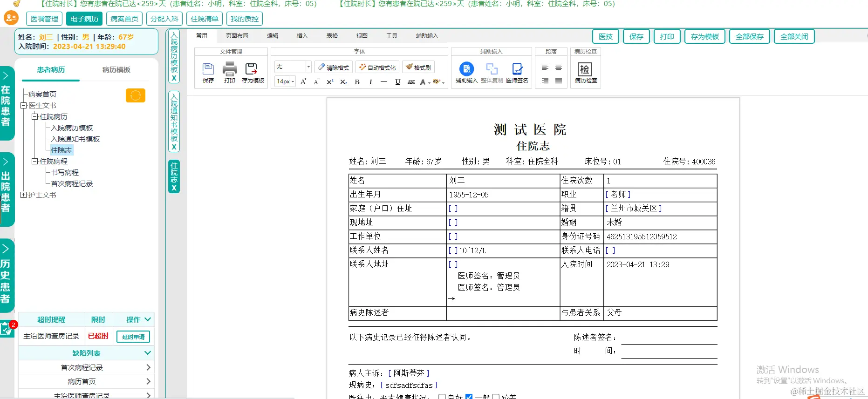Clear formatting with 清除格式
Screen dimensions: 868x399
click(x=333, y=67)
